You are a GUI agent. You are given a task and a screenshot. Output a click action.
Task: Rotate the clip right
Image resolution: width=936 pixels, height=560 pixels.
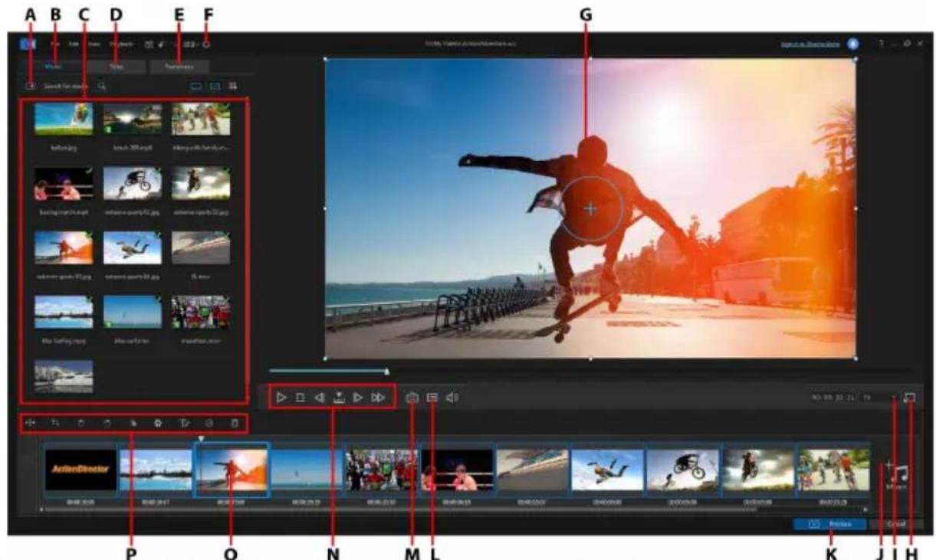point(107,422)
